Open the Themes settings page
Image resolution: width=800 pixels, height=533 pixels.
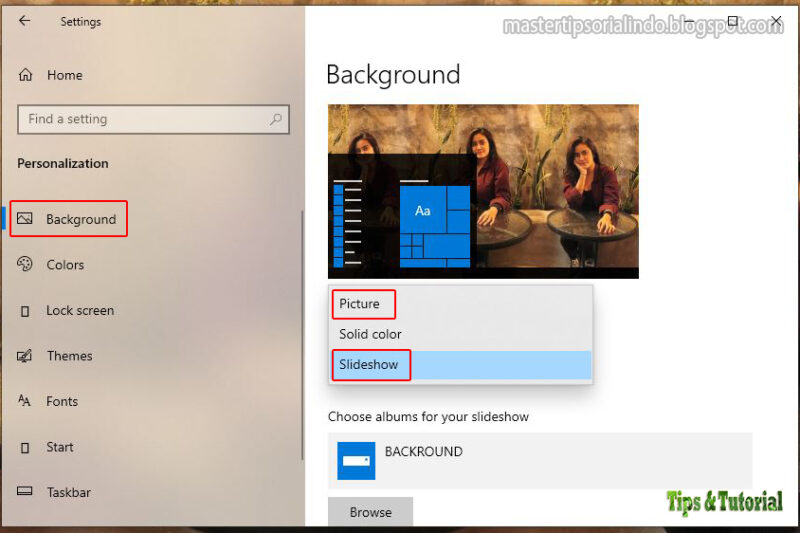tap(69, 356)
